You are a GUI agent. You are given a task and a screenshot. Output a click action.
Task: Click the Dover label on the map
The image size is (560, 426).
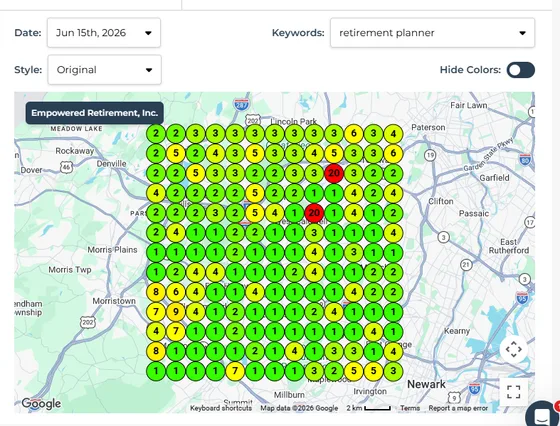pos(31,170)
